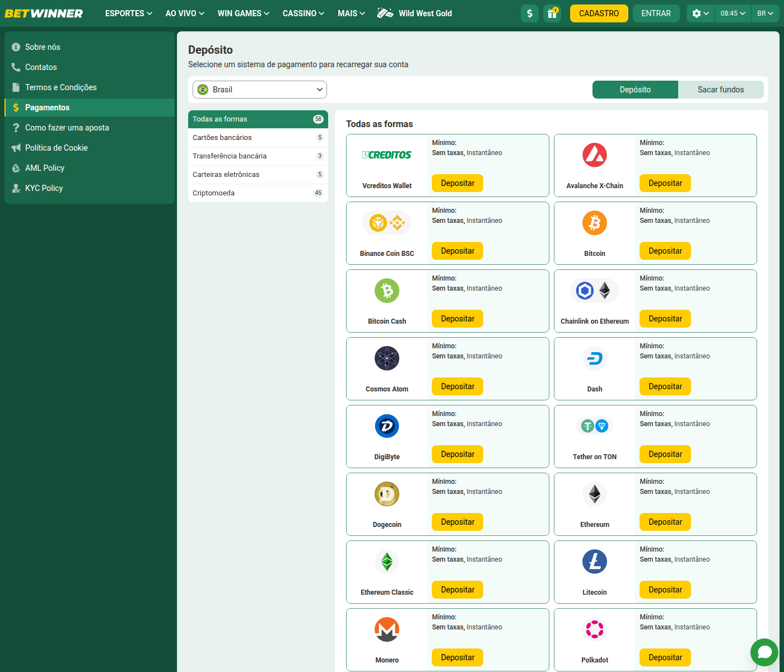Expand the AO VIVO menu
This screenshot has width=784, height=672.
click(185, 13)
